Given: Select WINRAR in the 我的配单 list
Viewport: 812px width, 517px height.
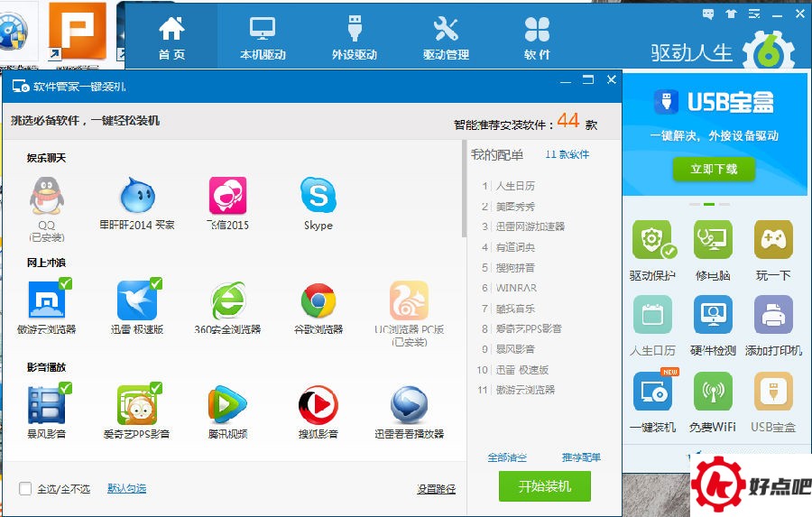Looking at the screenshot, I should (x=516, y=288).
